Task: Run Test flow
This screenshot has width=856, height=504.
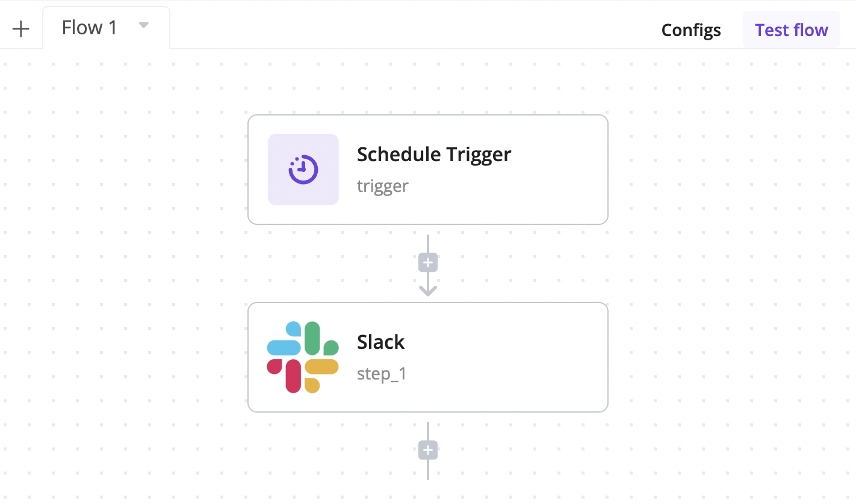Action: (791, 30)
